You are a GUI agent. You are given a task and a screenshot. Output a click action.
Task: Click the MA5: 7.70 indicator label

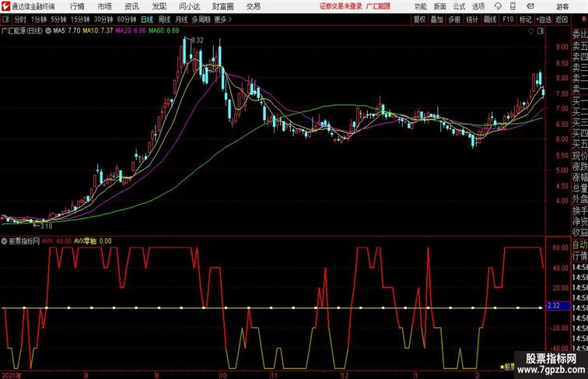66,31
